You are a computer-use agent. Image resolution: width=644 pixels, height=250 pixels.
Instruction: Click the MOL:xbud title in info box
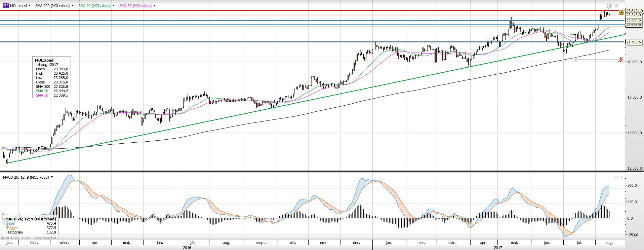[44, 60]
